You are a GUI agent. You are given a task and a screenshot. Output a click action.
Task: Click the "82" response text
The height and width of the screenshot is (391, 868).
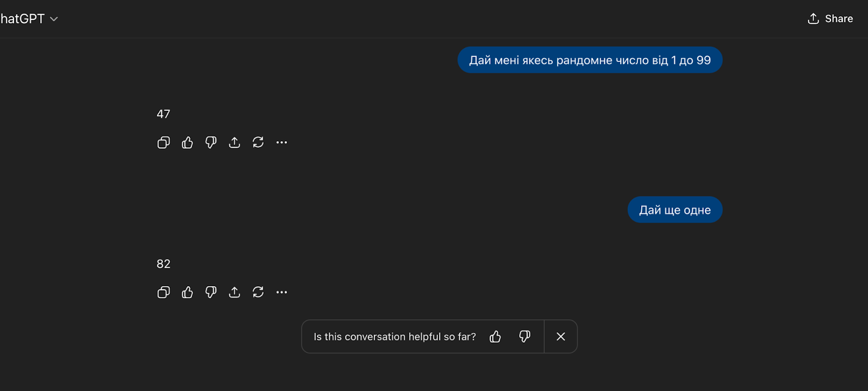[x=163, y=264]
